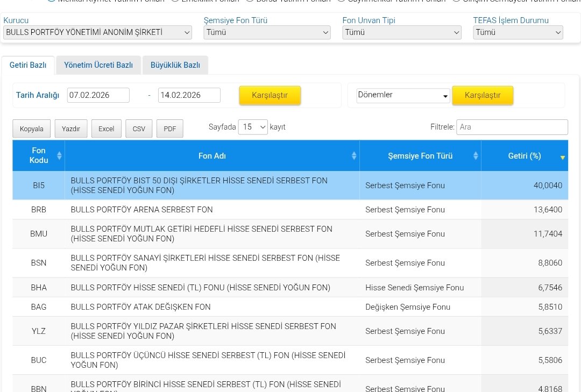The width and height of the screenshot is (581, 392).
Task: Sort by Şemsiye Fon Türü column arrows
Action: click(x=476, y=155)
